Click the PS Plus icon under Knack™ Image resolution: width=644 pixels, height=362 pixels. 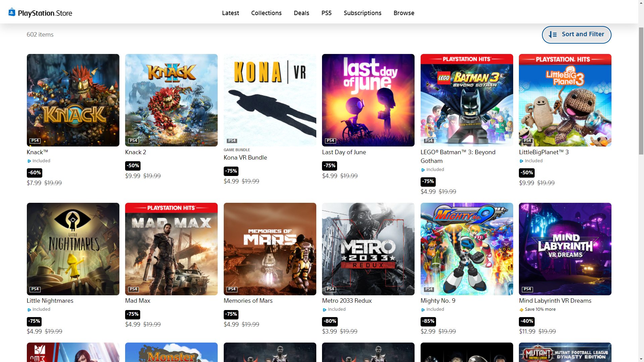click(x=29, y=161)
